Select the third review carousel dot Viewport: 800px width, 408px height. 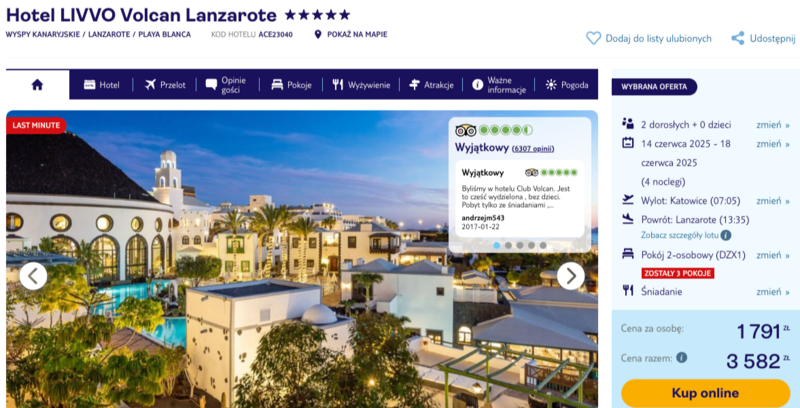point(520,245)
